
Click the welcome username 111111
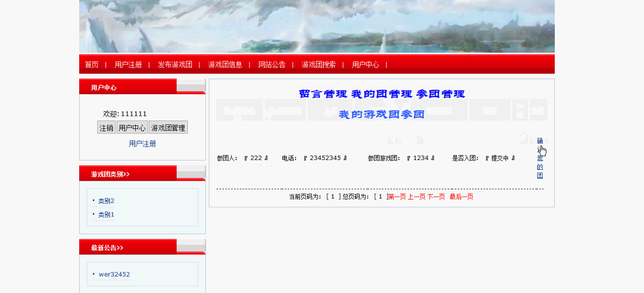[134, 114]
